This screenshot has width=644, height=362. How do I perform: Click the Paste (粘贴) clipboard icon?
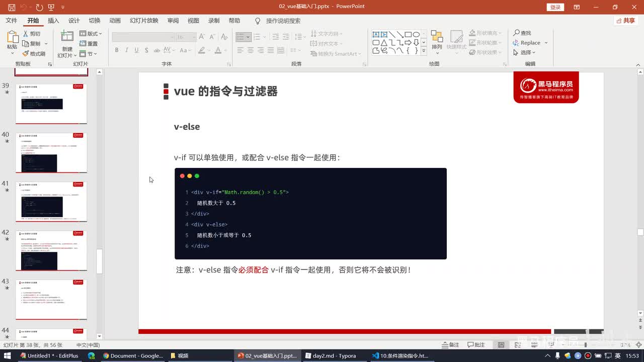click(x=12, y=37)
